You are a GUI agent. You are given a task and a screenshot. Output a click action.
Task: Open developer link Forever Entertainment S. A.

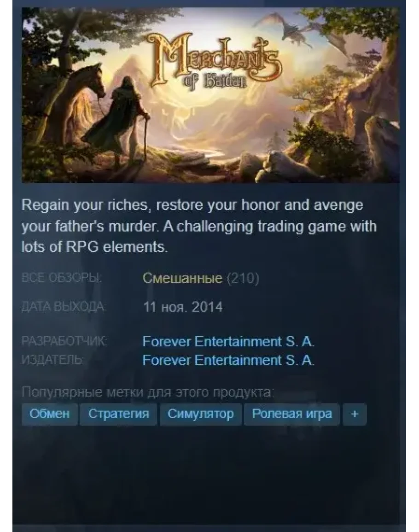(x=228, y=341)
